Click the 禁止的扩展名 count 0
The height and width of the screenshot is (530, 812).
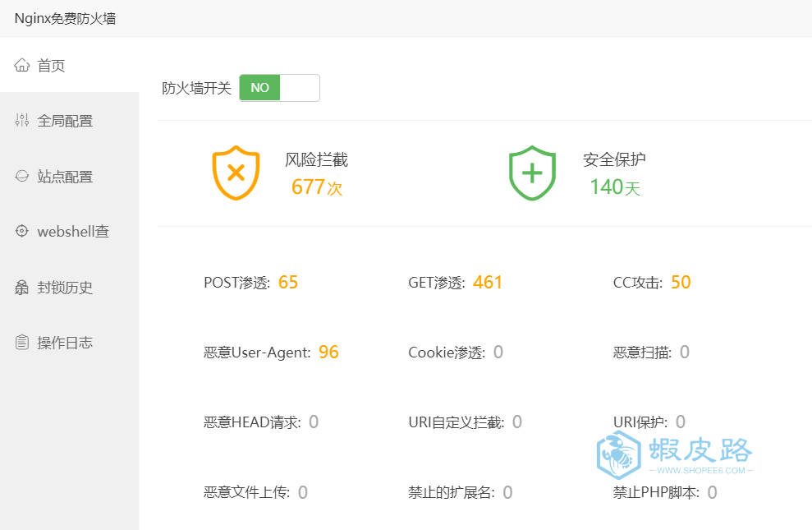tap(507, 492)
